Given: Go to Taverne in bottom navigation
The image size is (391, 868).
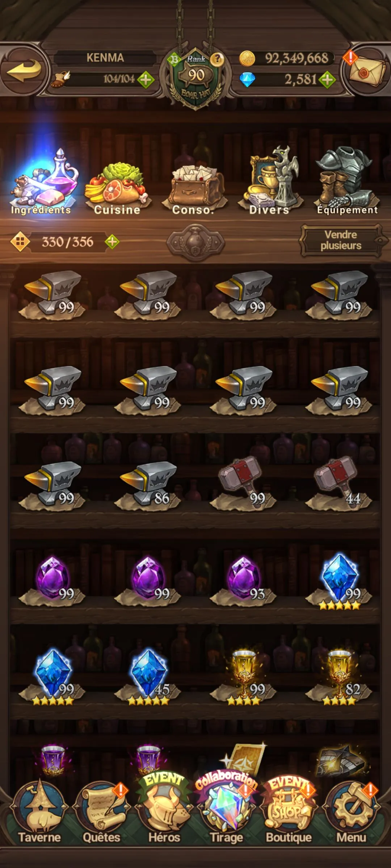Looking at the screenshot, I should [39, 812].
